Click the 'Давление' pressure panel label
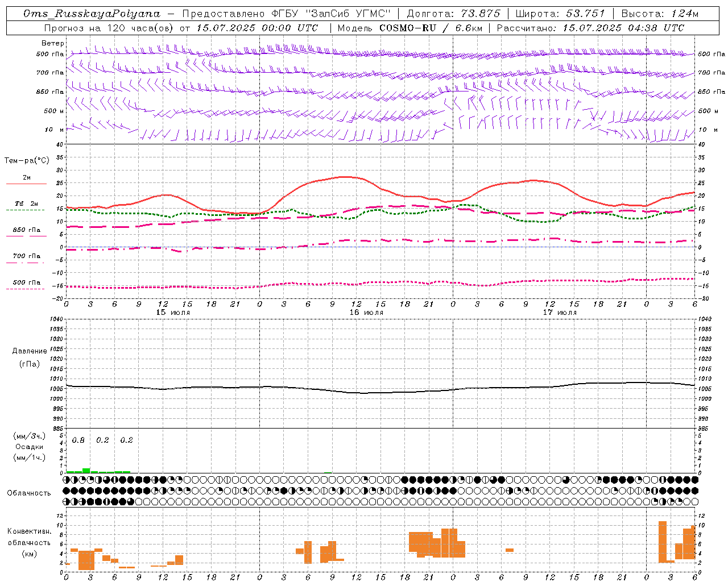 pos(30,351)
